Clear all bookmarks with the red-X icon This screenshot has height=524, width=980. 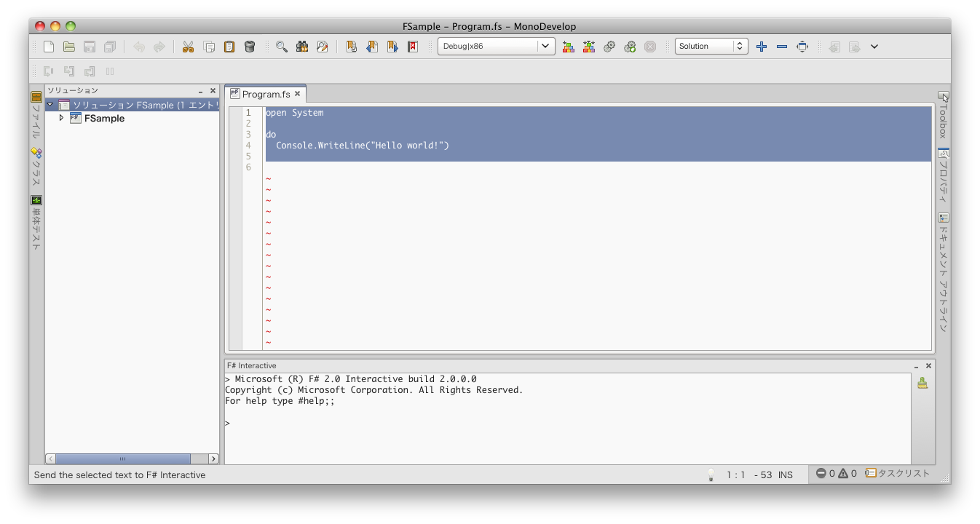tap(413, 47)
